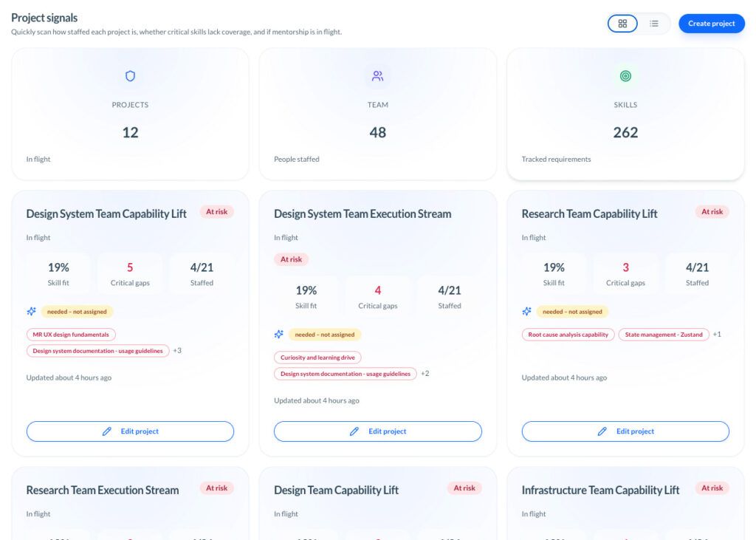The width and height of the screenshot is (756, 540).
Task: Click the target icon on the Skills card
Action: [625, 75]
